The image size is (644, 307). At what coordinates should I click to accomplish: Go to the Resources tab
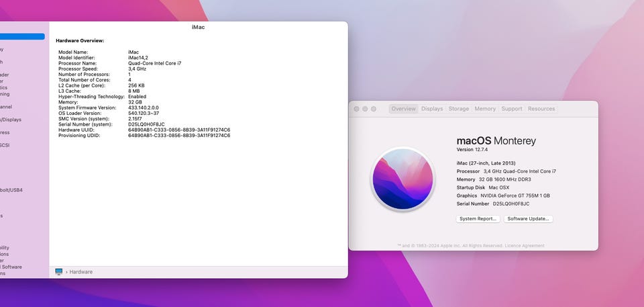click(x=541, y=109)
